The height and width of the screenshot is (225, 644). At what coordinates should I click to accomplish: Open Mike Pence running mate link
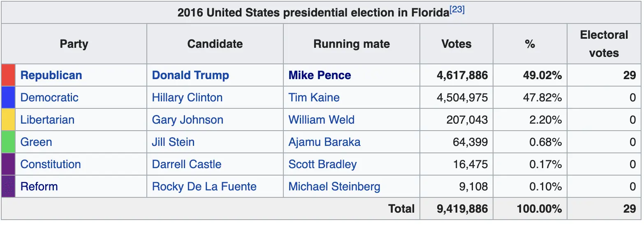click(320, 75)
